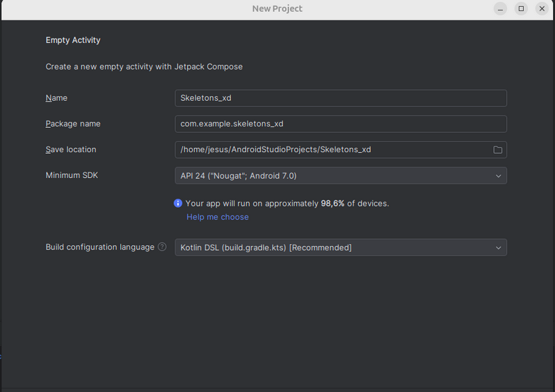Click the Minimum SDK label
The image size is (555, 392).
(72, 175)
